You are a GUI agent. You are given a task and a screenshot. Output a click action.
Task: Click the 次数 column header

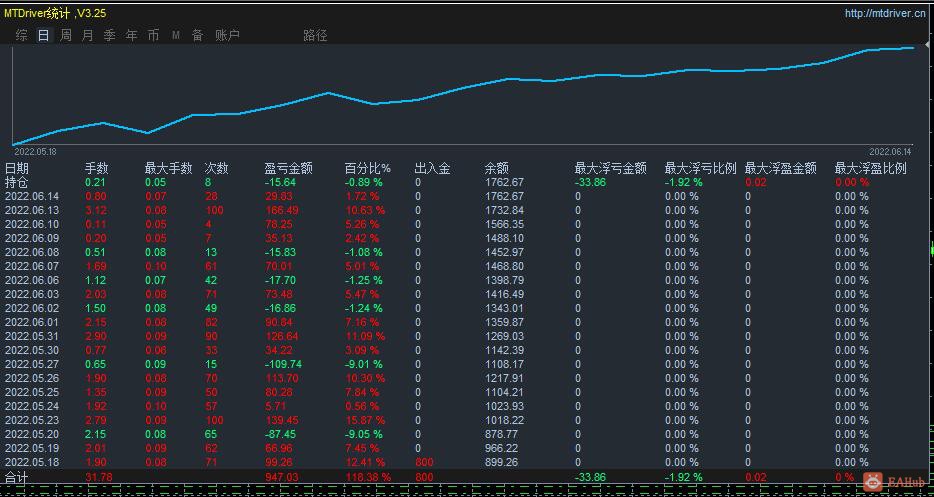[217, 169]
